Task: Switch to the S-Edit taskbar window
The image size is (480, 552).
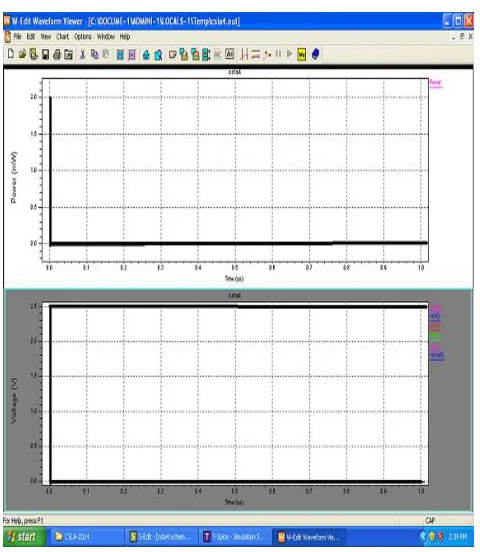Action: pos(161,537)
